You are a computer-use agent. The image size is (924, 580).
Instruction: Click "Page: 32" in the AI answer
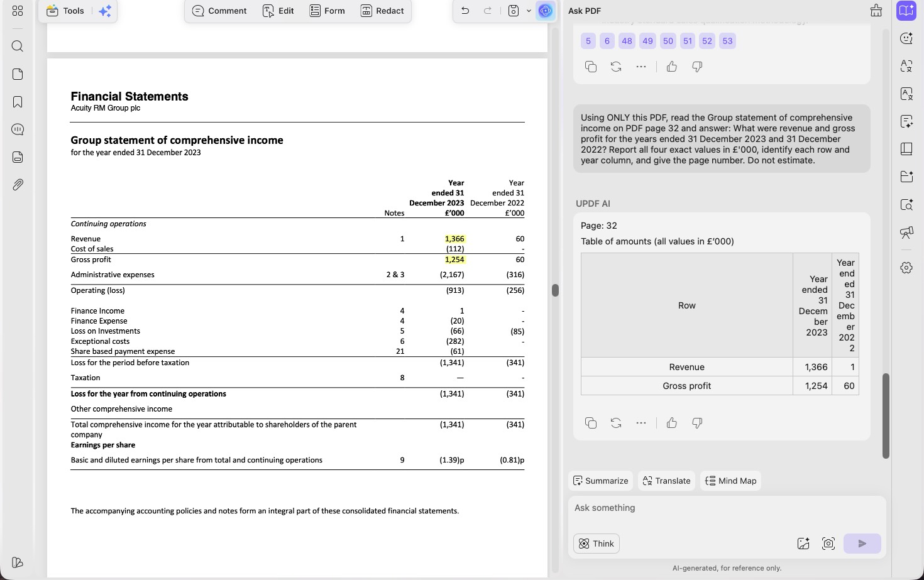(x=599, y=226)
